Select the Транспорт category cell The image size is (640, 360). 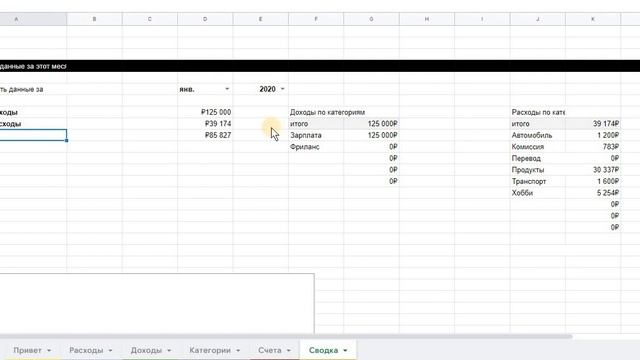click(x=538, y=181)
